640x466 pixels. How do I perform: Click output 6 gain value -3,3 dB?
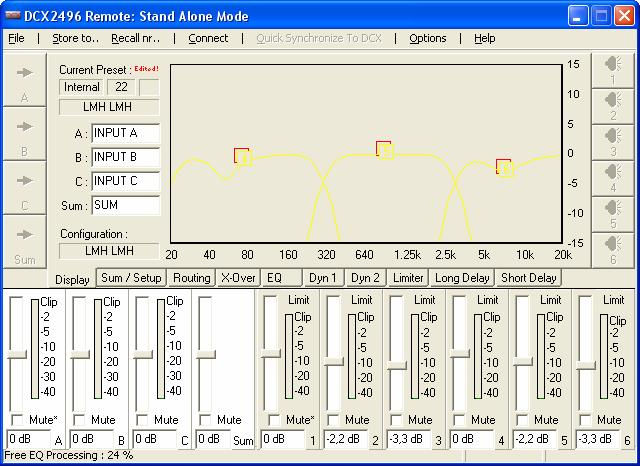(x=598, y=439)
